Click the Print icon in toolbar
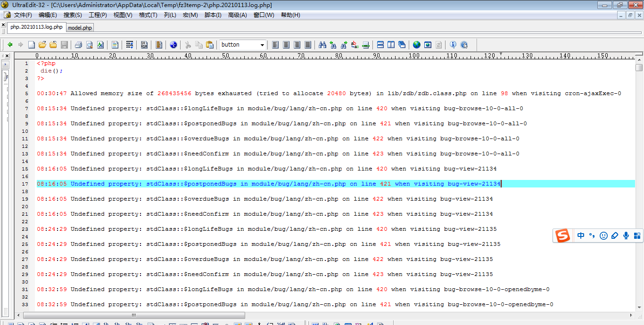 tap(78, 45)
